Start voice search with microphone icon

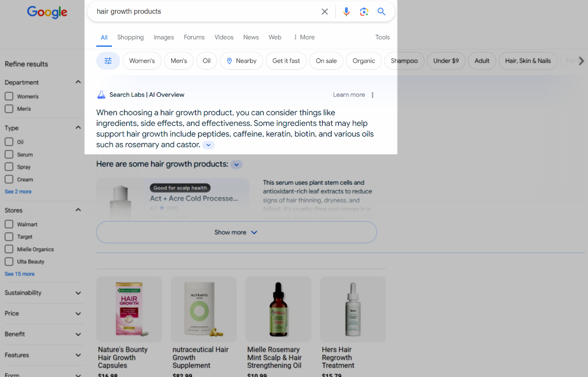347,12
